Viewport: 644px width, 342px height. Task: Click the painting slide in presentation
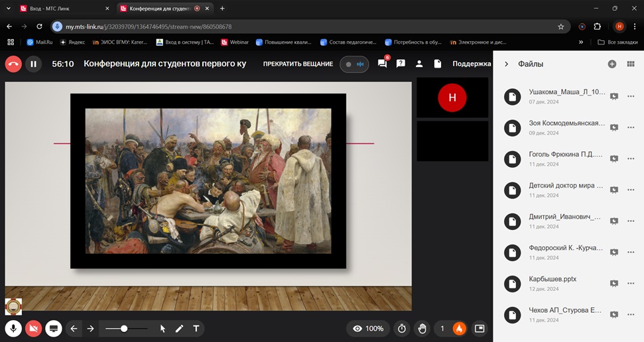[208, 181]
